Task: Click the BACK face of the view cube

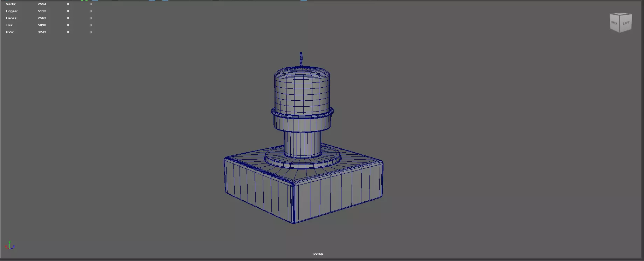Action: point(615,24)
